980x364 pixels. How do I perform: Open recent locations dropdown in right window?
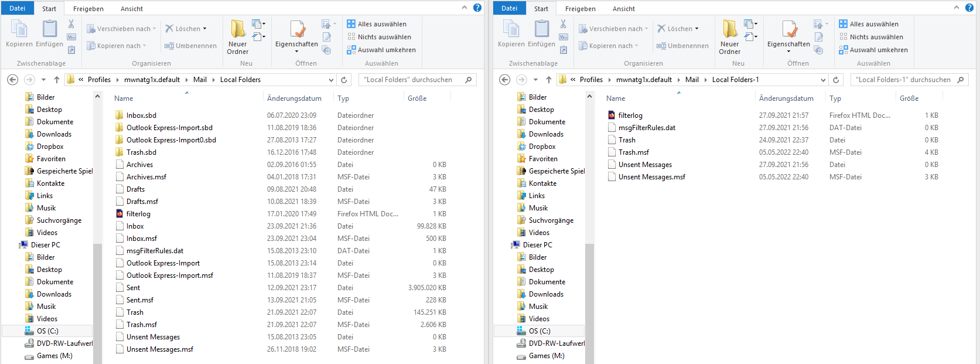(x=535, y=80)
